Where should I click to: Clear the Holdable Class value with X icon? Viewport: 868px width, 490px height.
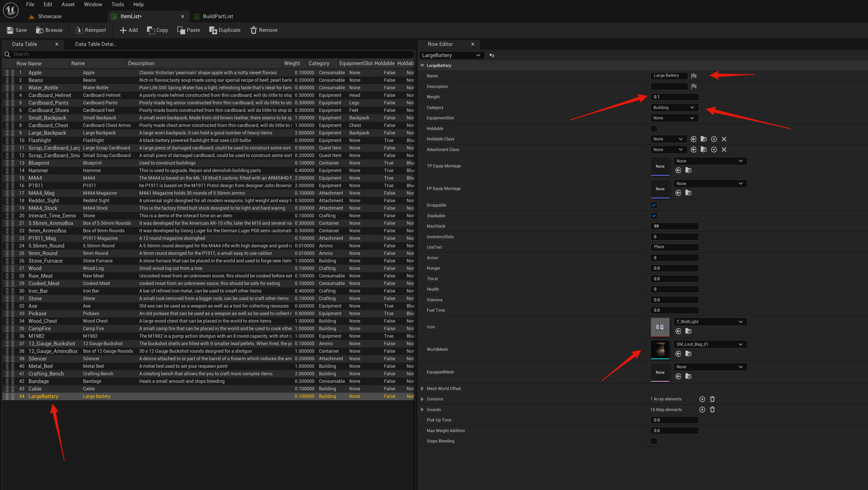[x=724, y=139]
